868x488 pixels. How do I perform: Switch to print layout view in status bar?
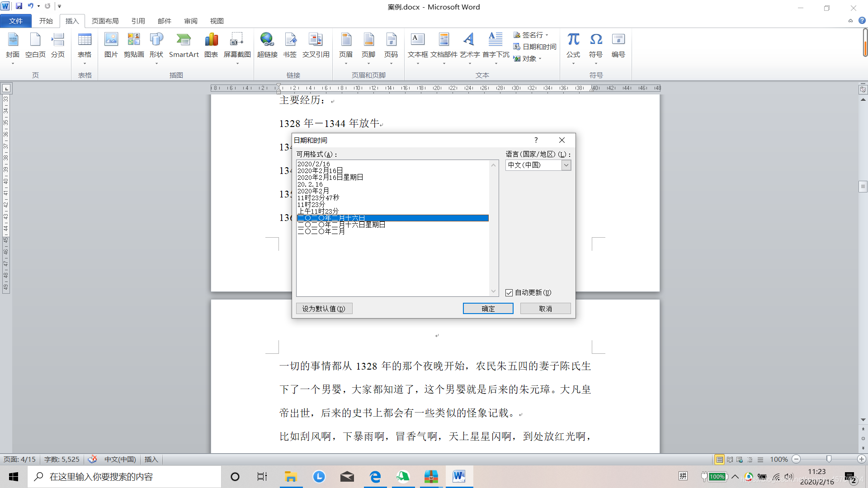(719, 460)
